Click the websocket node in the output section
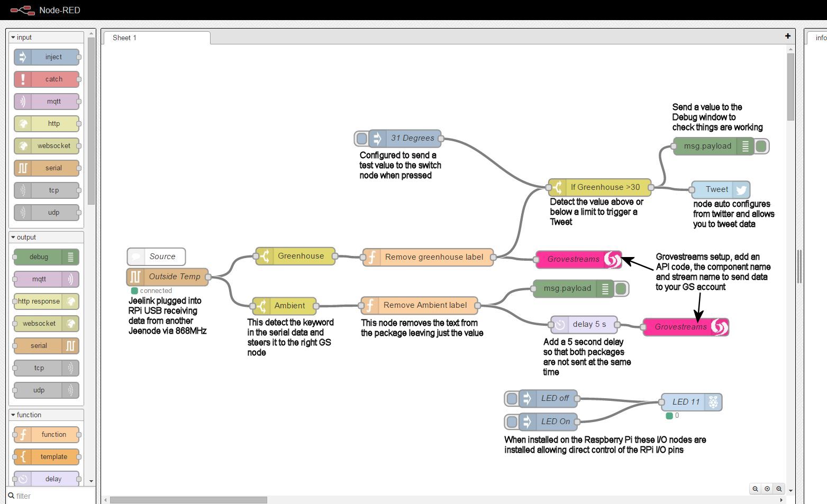The width and height of the screenshot is (827, 504). (45, 323)
